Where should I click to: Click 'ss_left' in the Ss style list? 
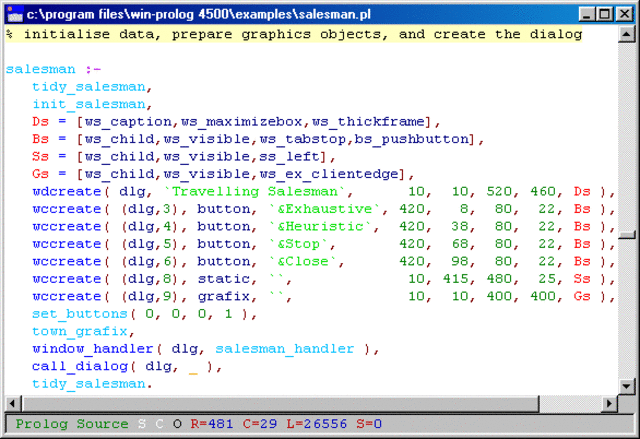289,157
